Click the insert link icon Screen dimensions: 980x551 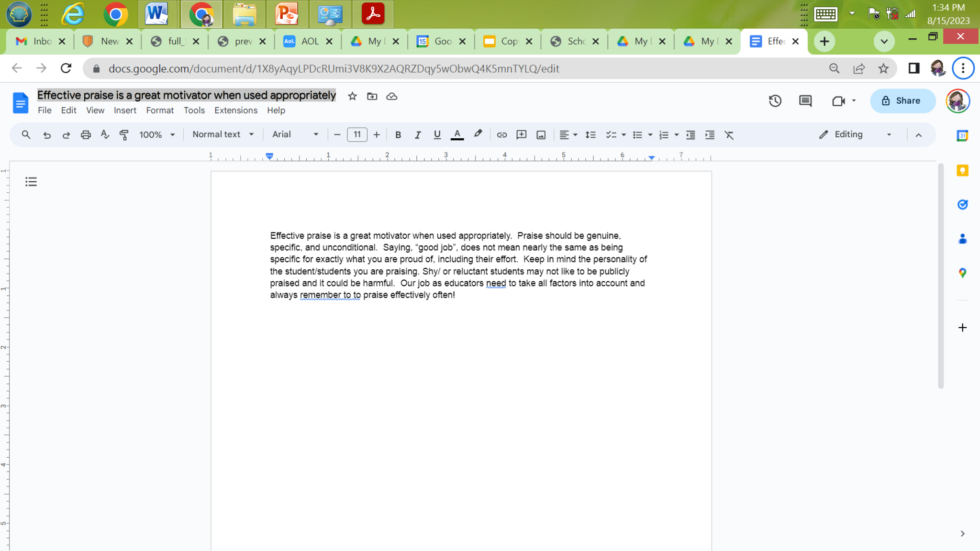(x=501, y=135)
